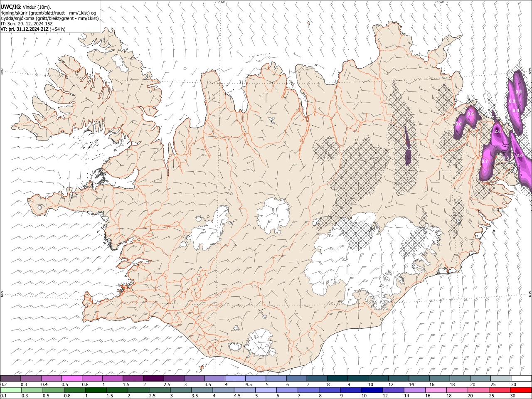Click the 'rigning/skúrir' legend description line
Screen dimensions: 532x399
[x=48, y=12]
